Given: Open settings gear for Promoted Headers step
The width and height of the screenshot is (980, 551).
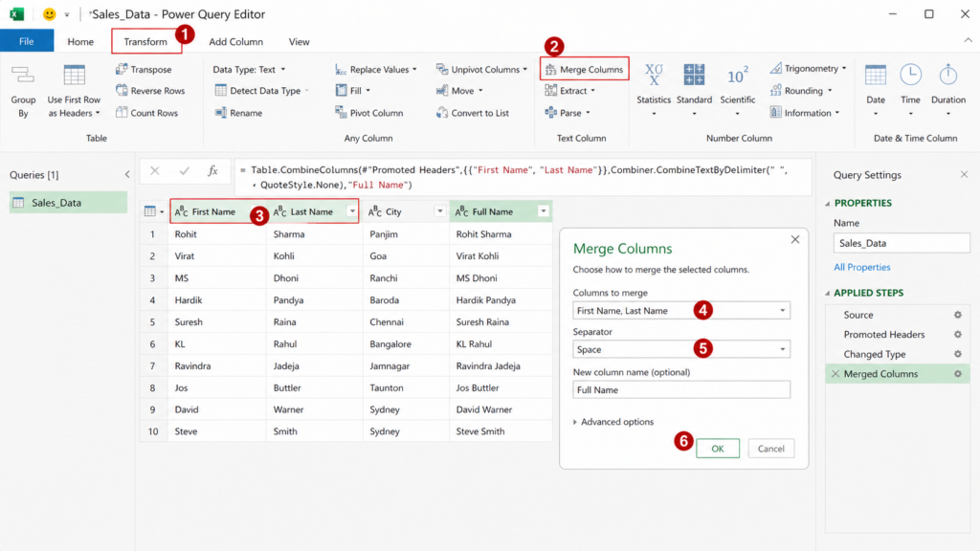Looking at the screenshot, I should (x=957, y=334).
